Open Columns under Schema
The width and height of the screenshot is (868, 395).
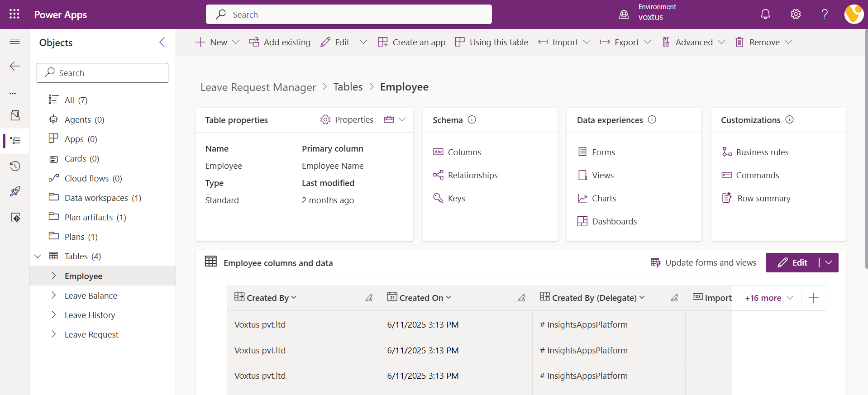[457, 152]
